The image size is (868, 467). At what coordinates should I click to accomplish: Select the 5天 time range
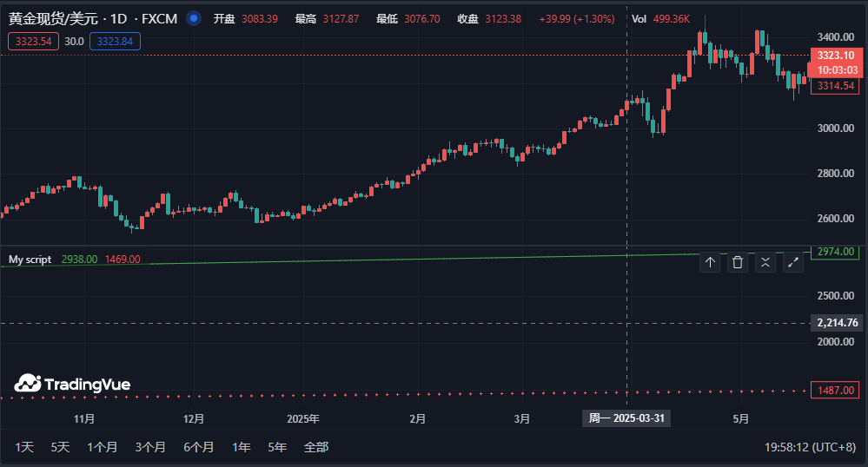click(x=60, y=447)
